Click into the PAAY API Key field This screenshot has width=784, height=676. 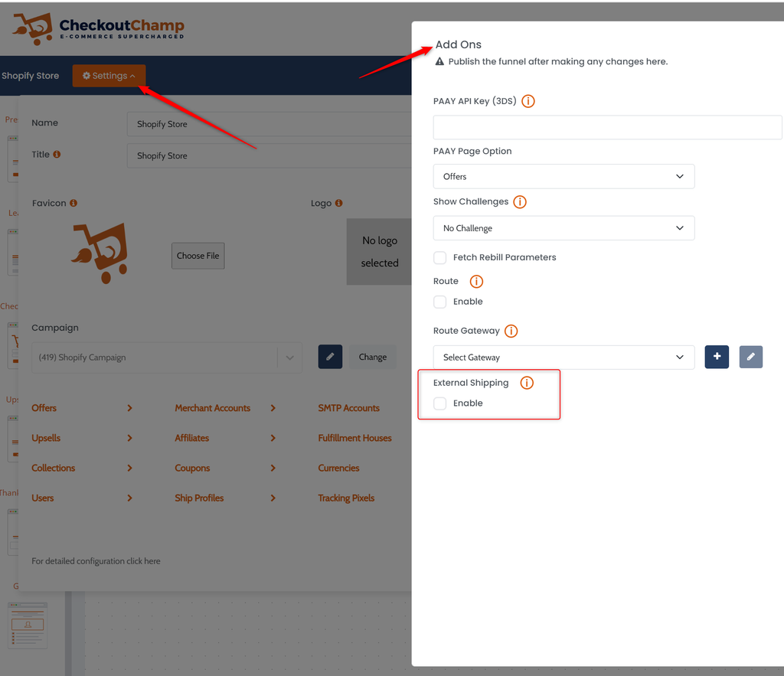pyautogui.click(x=607, y=127)
